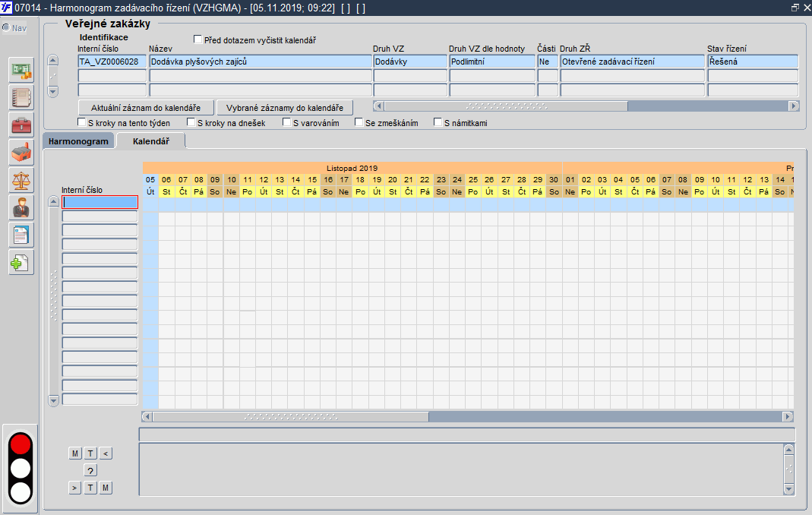812x515 pixels.
Task: Open the justice scales icon
Action: point(21,180)
